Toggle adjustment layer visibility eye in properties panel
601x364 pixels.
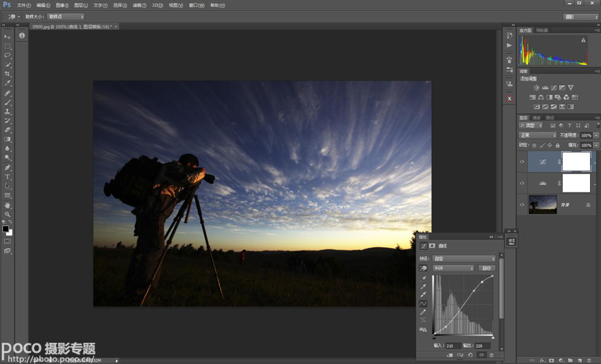point(481,355)
